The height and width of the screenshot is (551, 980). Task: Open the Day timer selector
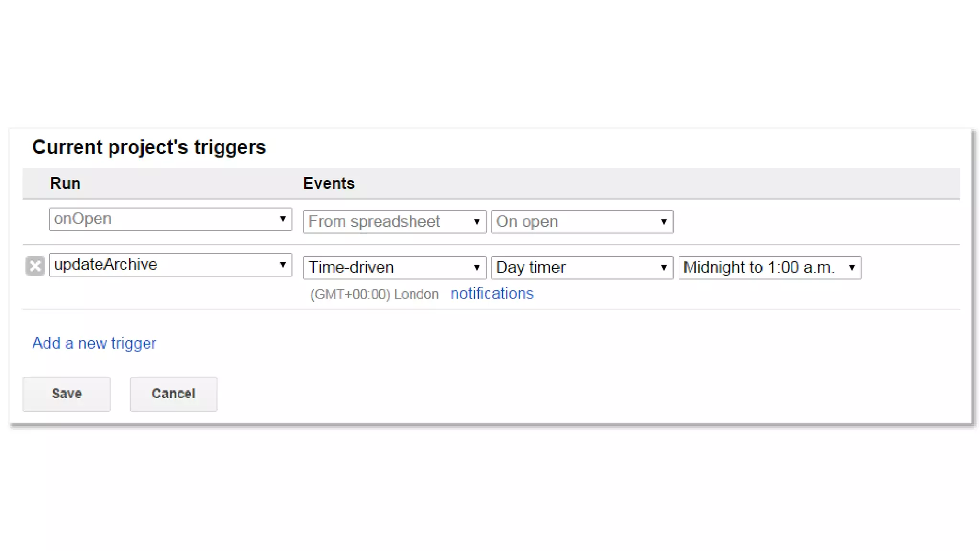(581, 267)
